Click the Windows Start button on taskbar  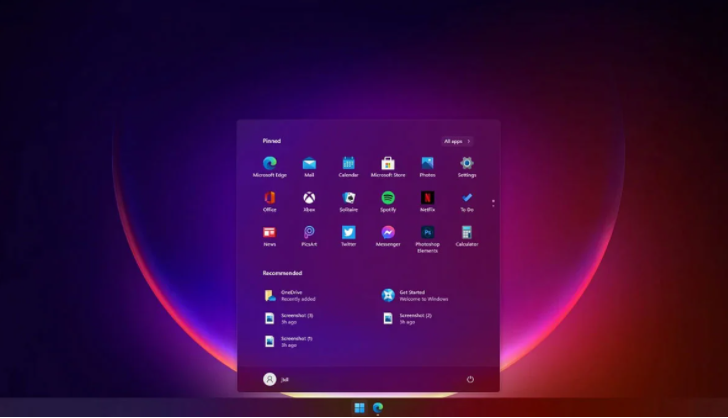click(359, 408)
